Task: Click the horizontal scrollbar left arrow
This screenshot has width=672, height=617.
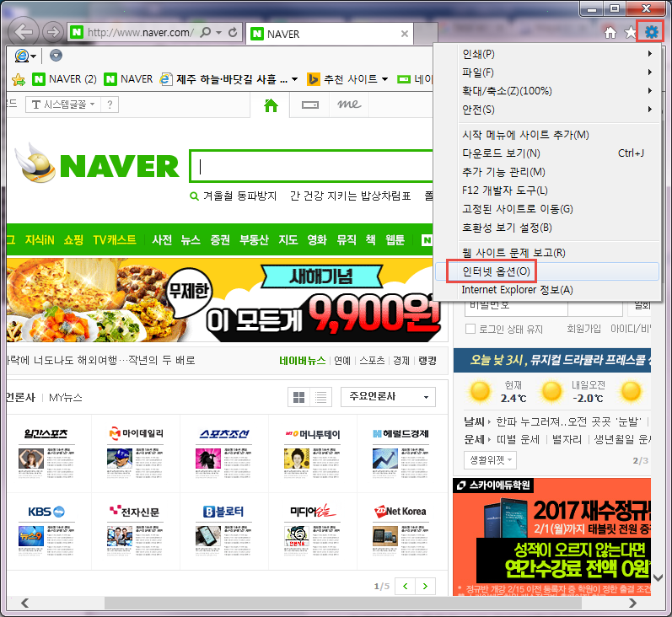Action: [25, 603]
